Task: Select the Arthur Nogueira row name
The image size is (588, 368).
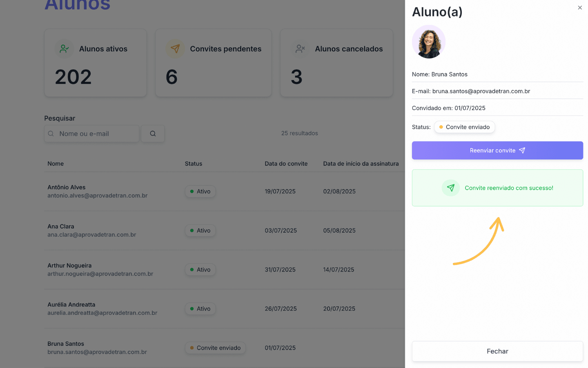Action: click(69, 266)
